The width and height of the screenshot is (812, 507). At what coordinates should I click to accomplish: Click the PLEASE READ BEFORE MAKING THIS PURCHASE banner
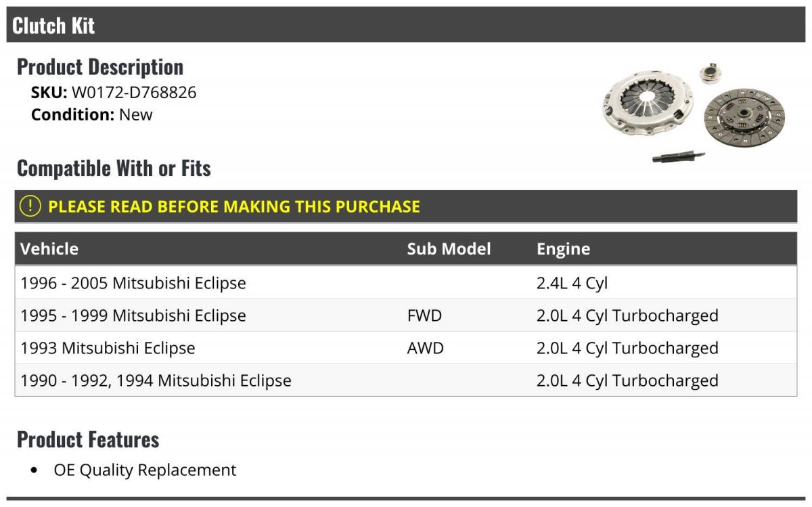406,206
